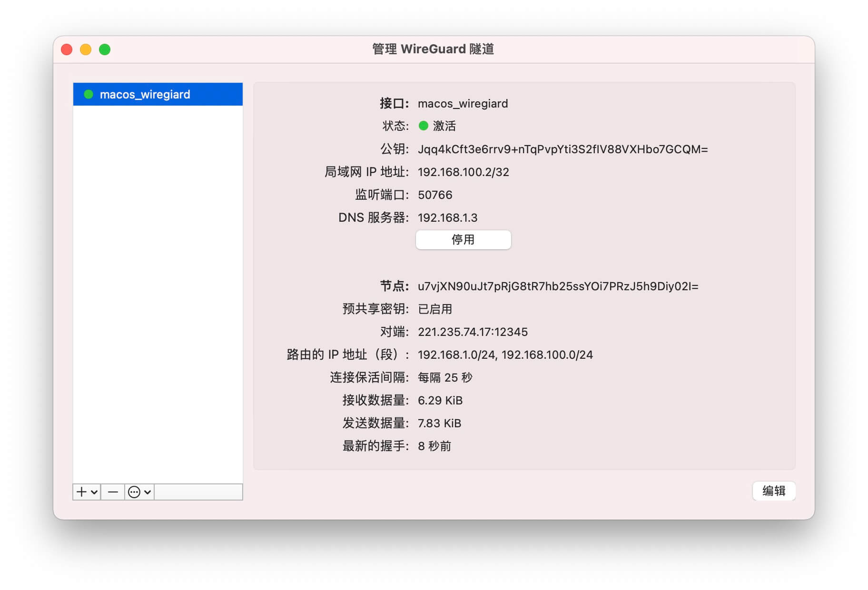Click the green status dot beside 激活

point(423,126)
